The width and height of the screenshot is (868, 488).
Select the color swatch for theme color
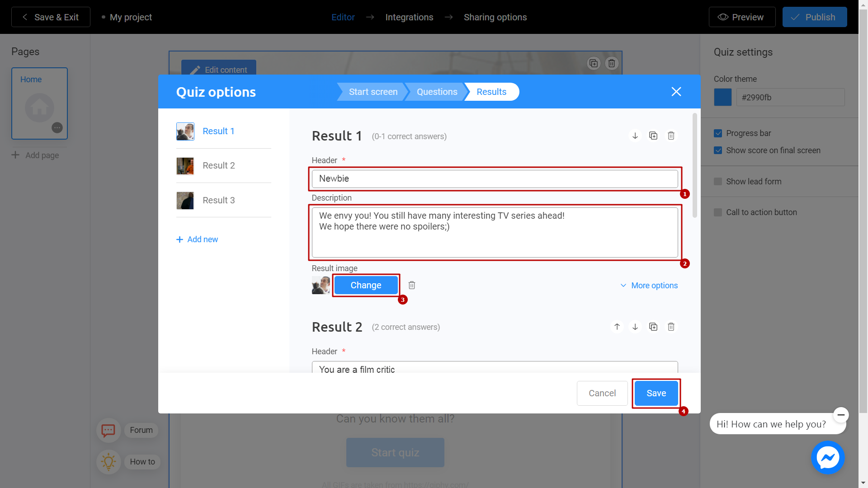pyautogui.click(x=724, y=97)
